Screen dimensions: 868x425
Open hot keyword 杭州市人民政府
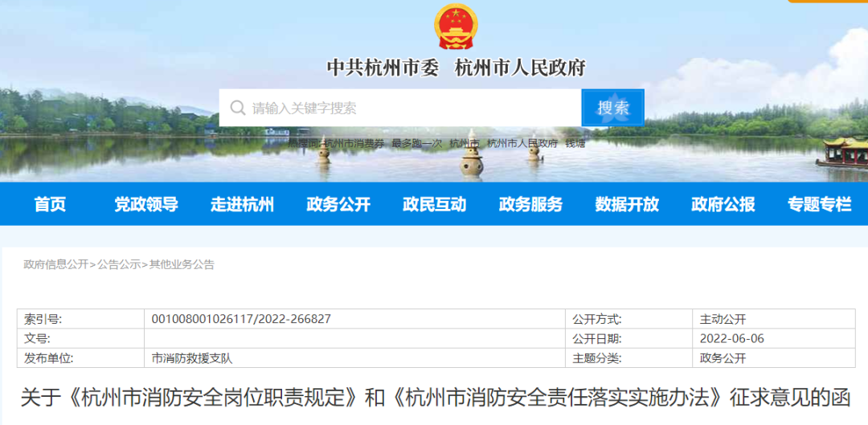(x=522, y=143)
